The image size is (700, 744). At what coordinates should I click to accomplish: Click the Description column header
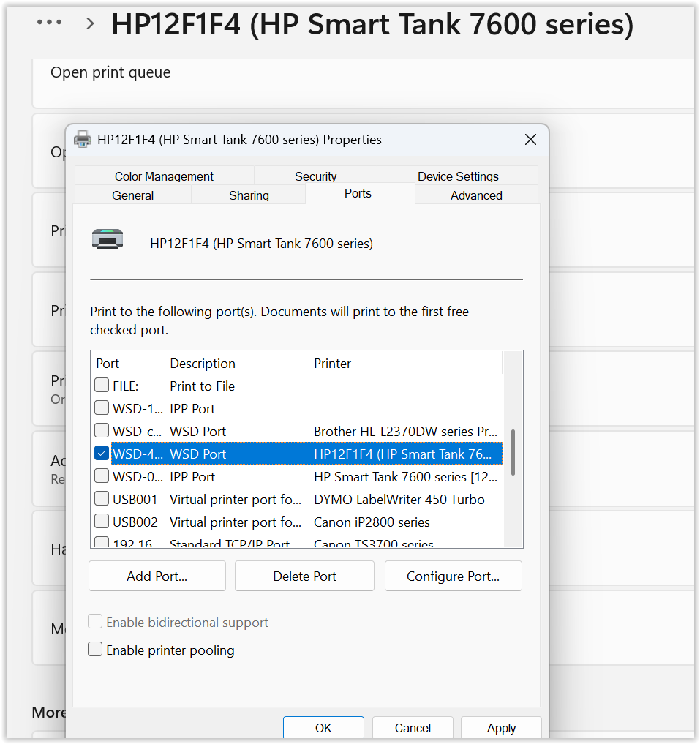[x=237, y=364]
